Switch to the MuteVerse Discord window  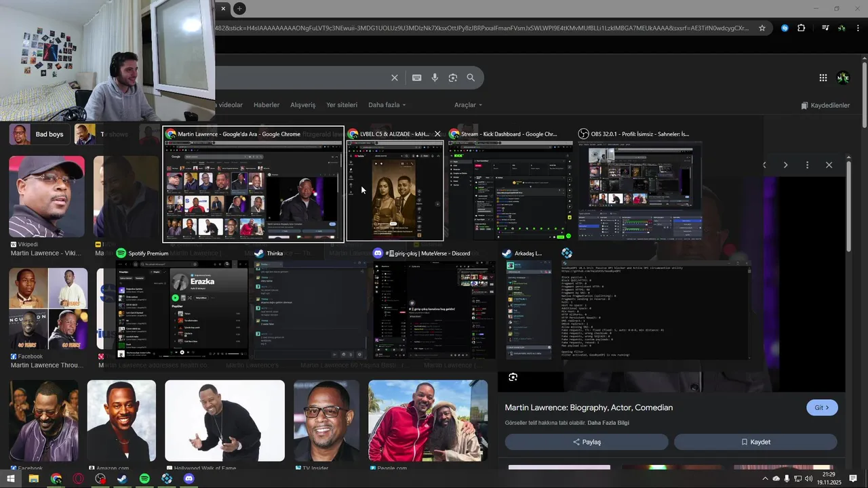[x=434, y=304]
